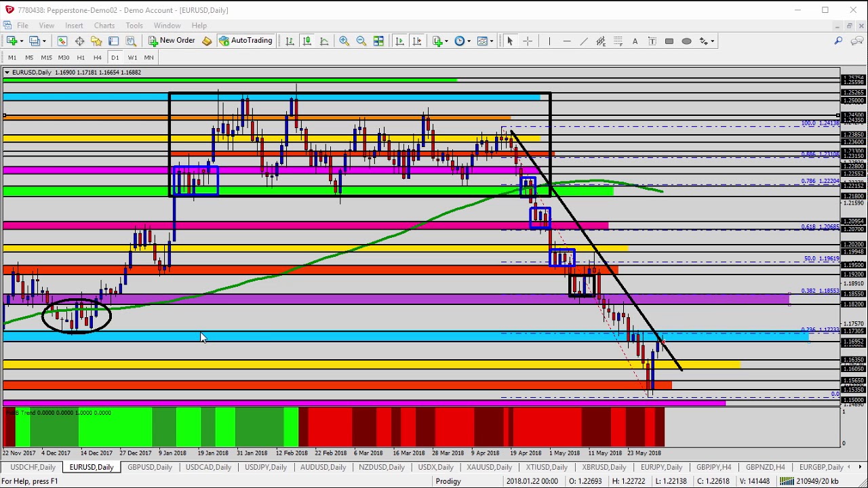Toggle the Market Watch window icon
Image resolution: width=868 pixels, height=488 pixels.
(x=62, y=41)
